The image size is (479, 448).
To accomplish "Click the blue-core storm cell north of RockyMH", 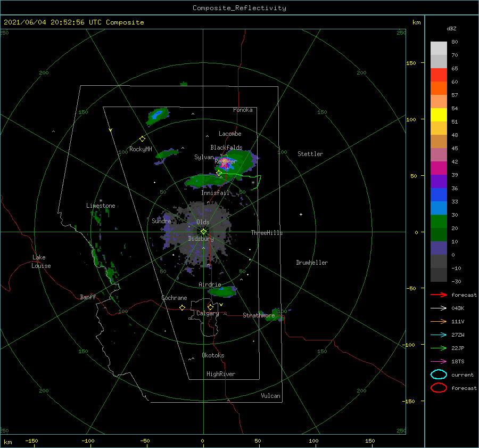I will click(x=158, y=116).
